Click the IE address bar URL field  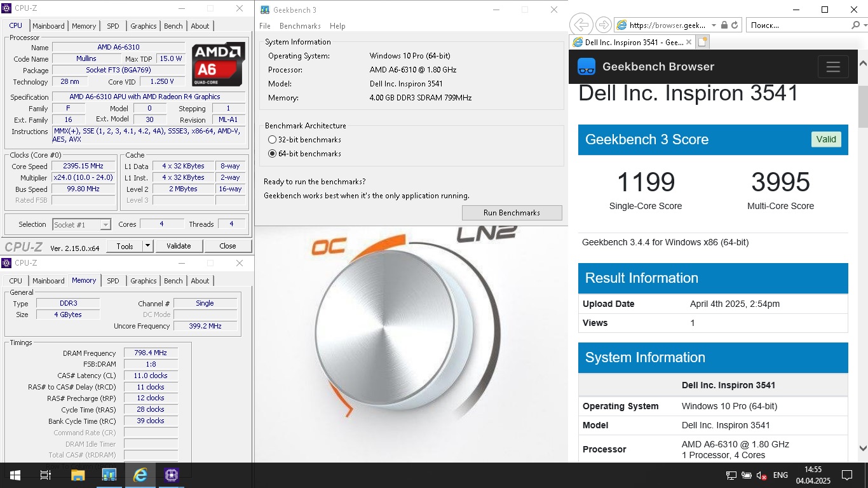pyautogui.click(x=667, y=25)
